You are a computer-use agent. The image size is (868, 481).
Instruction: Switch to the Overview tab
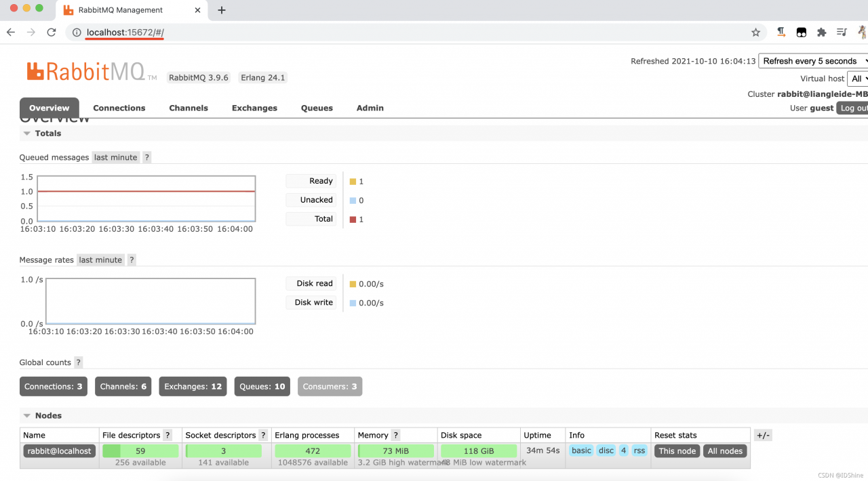[49, 108]
